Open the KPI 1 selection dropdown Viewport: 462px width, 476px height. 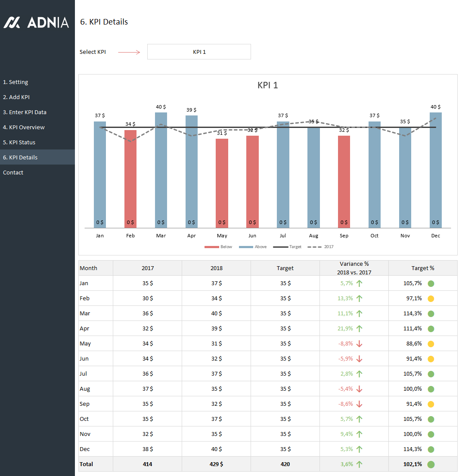point(199,52)
